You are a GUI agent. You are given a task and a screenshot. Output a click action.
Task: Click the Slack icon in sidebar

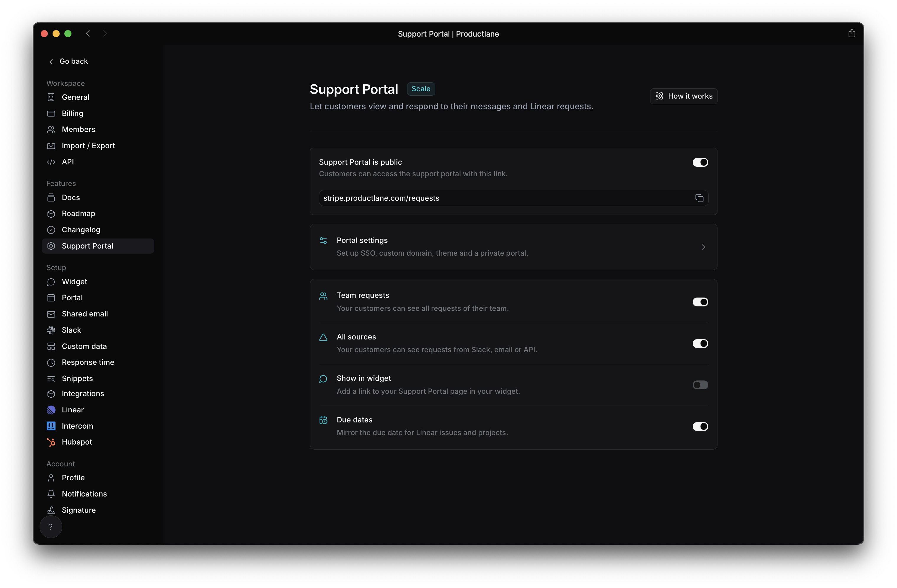tap(51, 330)
